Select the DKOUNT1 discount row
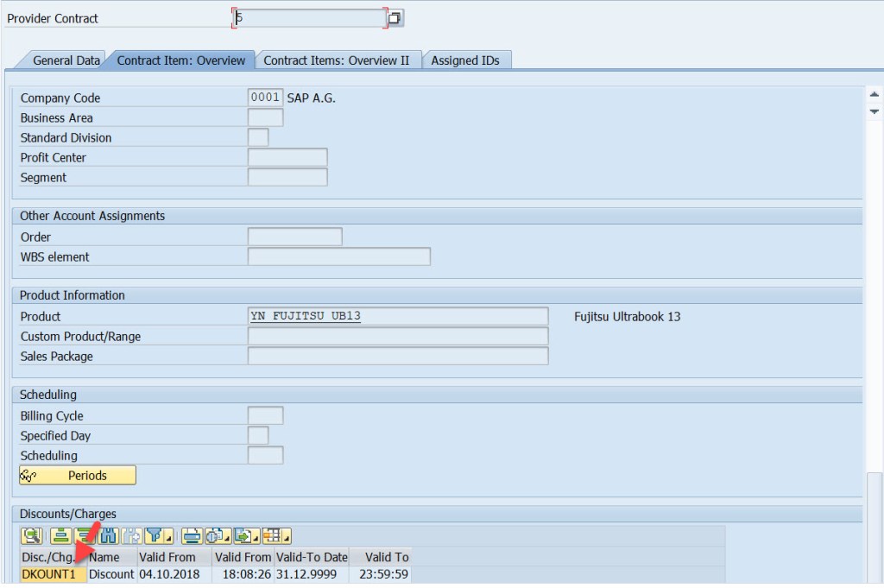884x588 pixels. click(51, 573)
